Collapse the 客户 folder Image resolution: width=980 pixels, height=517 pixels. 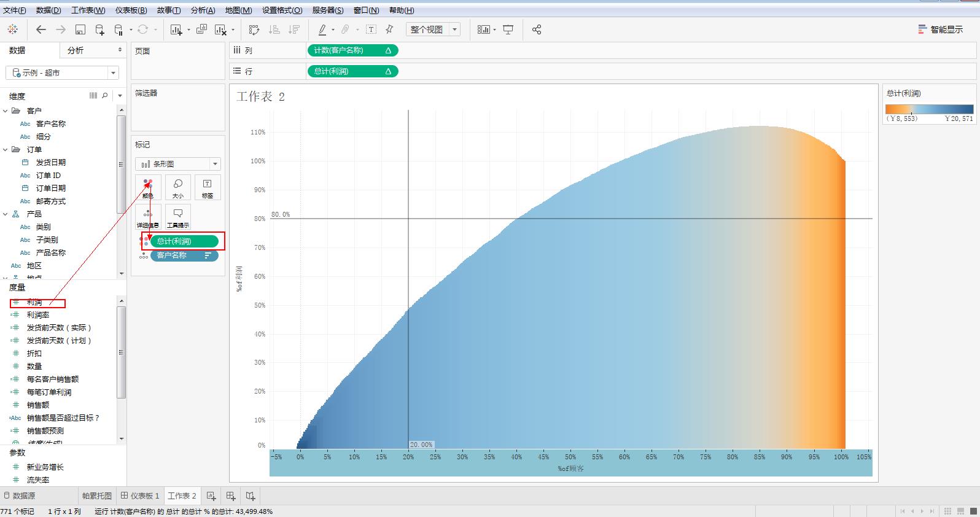point(6,111)
